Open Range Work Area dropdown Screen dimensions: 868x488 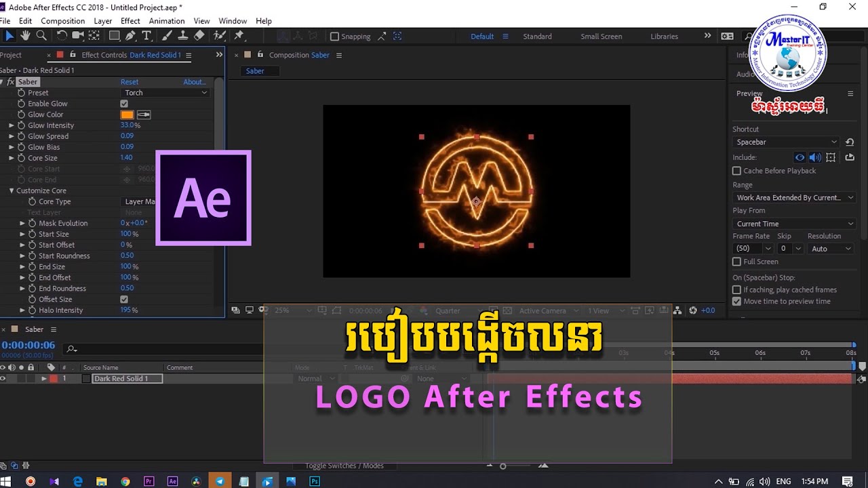click(x=795, y=198)
